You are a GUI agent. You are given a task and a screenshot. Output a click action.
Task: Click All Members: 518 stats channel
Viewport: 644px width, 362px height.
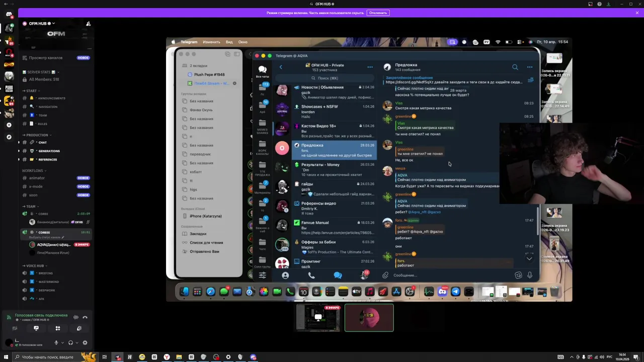click(x=55, y=79)
